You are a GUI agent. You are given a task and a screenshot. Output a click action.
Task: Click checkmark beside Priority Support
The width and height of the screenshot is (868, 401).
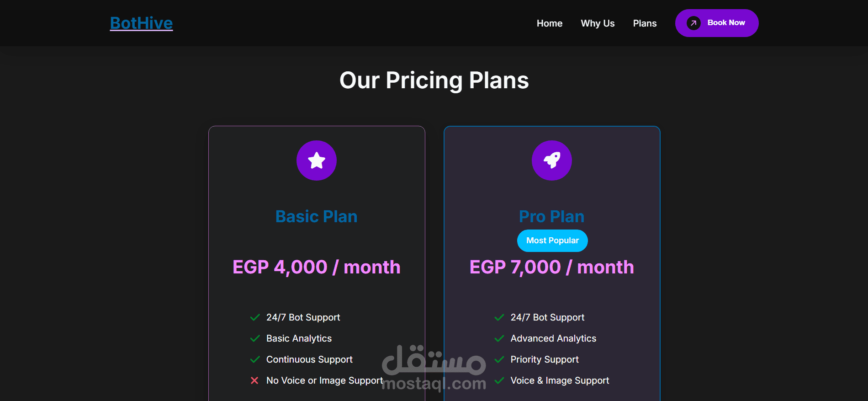pyautogui.click(x=499, y=359)
